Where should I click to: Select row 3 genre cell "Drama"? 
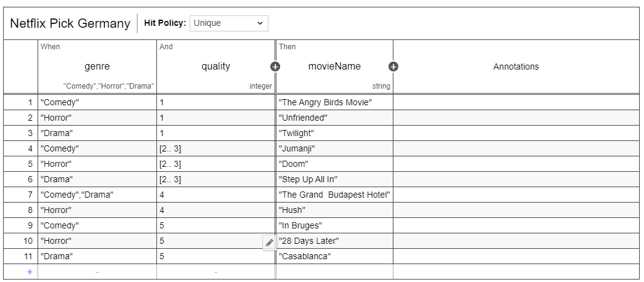pyautogui.click(x=97, y=134)
